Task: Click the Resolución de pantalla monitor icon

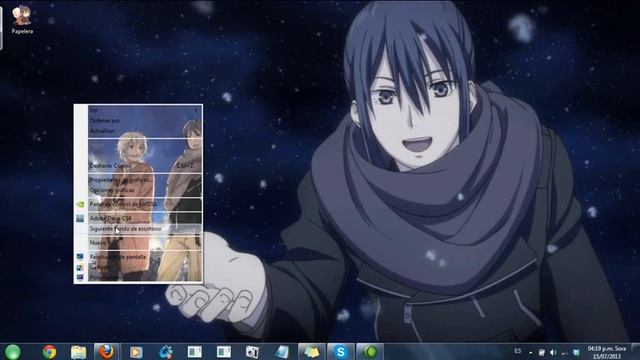Action: point(80,257)
